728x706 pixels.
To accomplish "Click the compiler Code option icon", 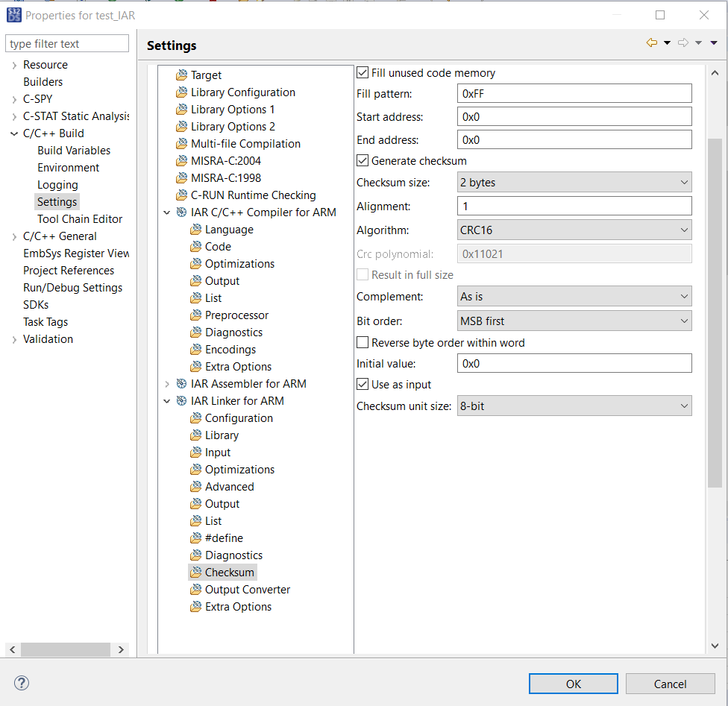I will (x=196, y=247).
